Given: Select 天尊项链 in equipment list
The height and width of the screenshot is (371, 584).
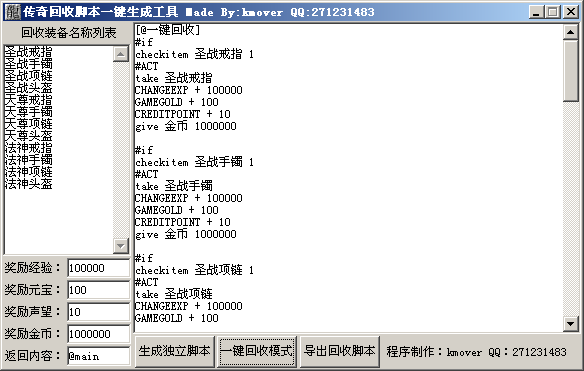Looking at the screenshot, I should click(x=28, y=124).
